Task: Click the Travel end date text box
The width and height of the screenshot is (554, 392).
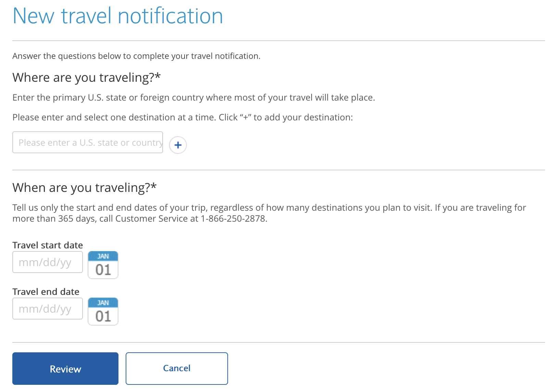Action: pyautogui.click(x=48, y=309)
